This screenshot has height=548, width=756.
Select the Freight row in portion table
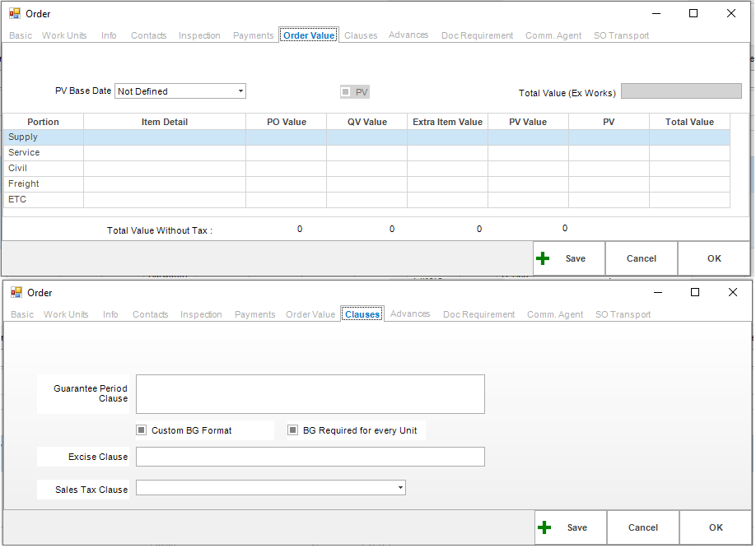pyautogui.click(x=366, y=184)
